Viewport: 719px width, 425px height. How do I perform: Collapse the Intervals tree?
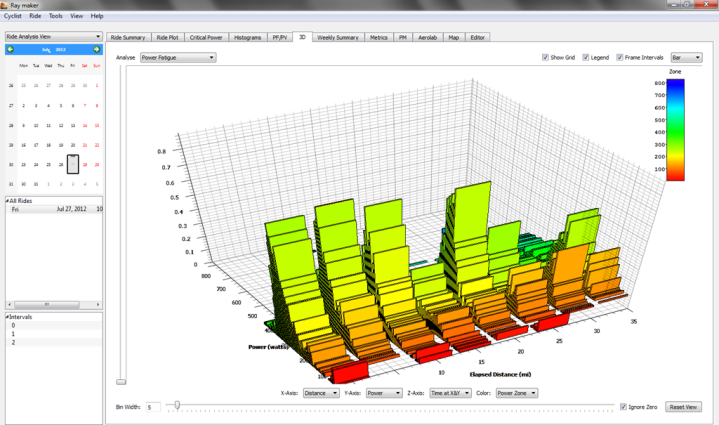click(x=7, y=317)
